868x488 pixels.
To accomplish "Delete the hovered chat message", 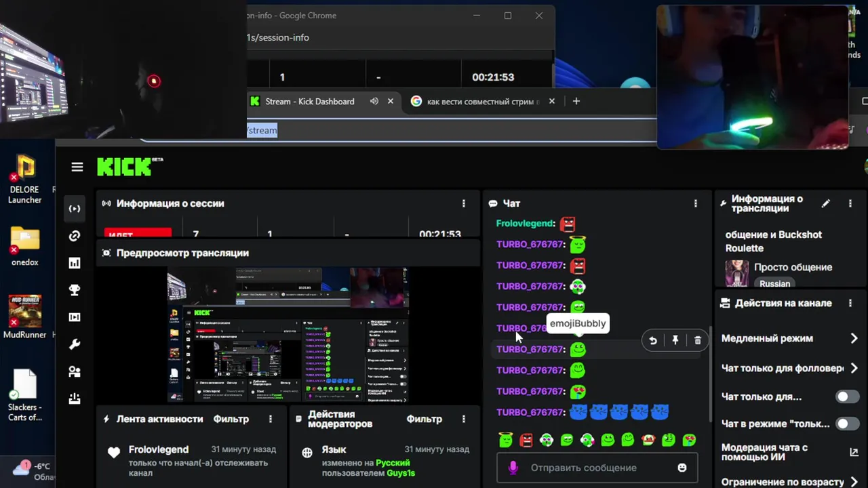I will point(698,340).
